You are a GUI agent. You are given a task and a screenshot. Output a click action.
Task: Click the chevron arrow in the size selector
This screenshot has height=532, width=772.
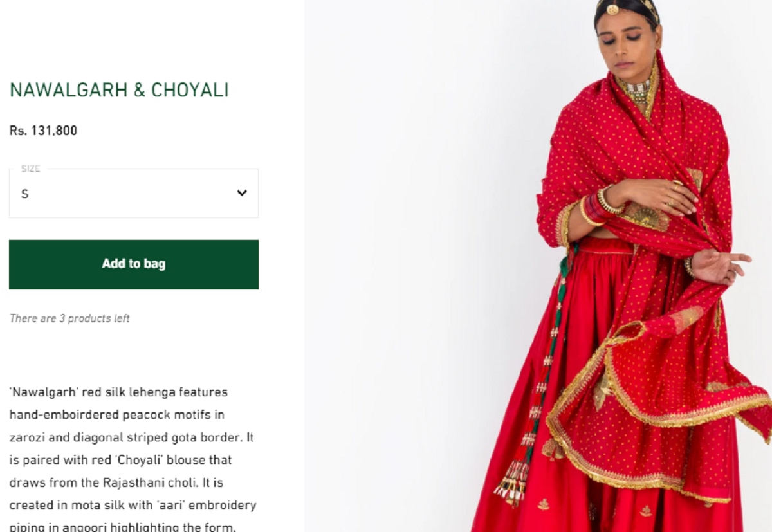coord(242,192)
